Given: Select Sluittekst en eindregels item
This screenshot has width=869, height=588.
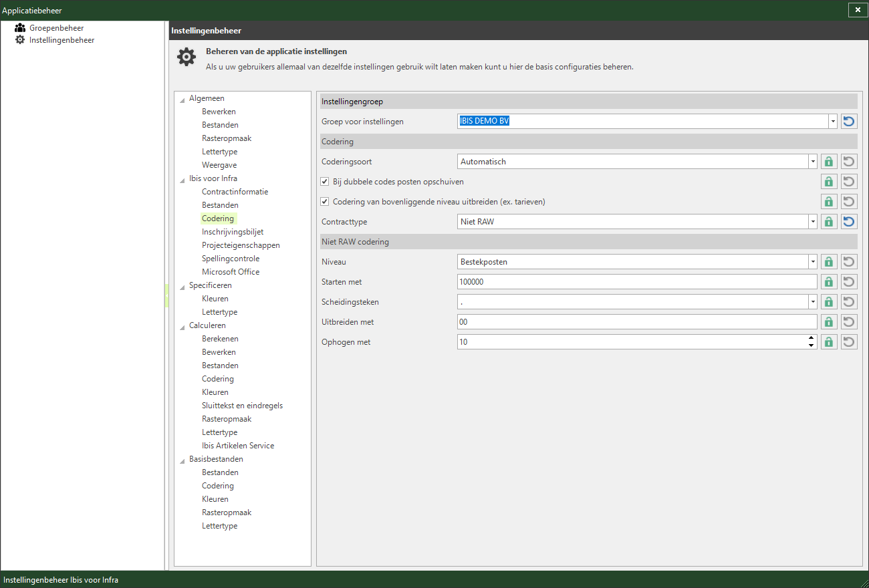Looking at the screenshot, I should [x=242, y=406].
